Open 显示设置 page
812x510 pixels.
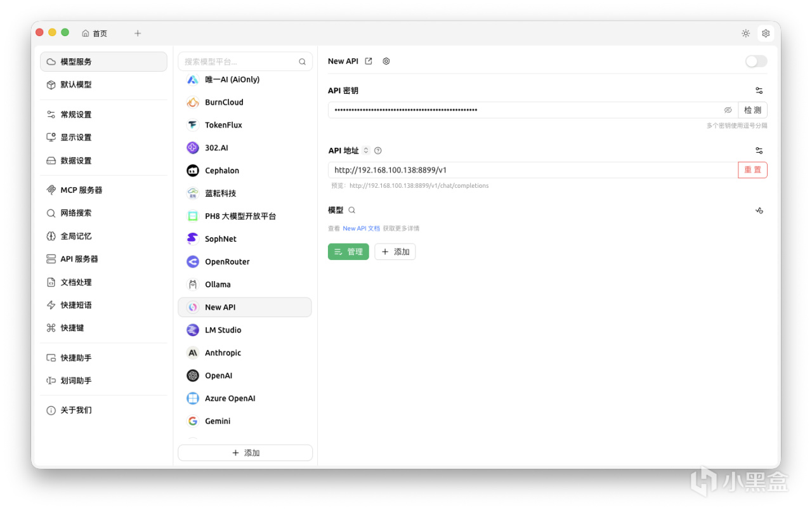[x=103, y=137]
